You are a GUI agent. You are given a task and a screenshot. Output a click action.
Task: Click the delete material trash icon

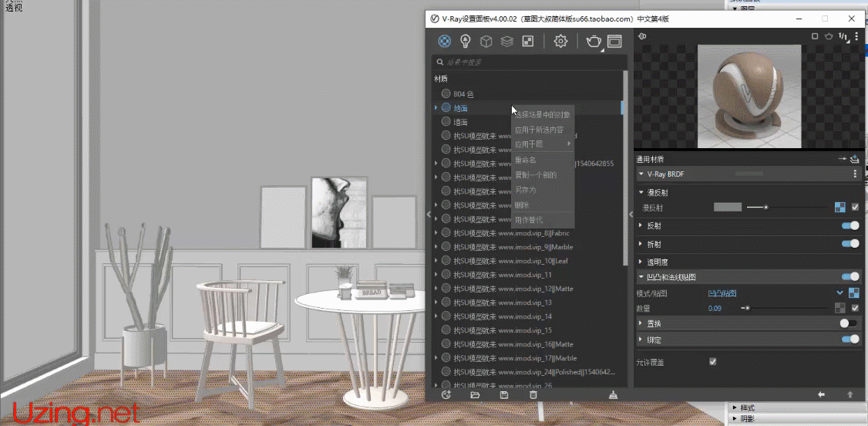point(533,395)
